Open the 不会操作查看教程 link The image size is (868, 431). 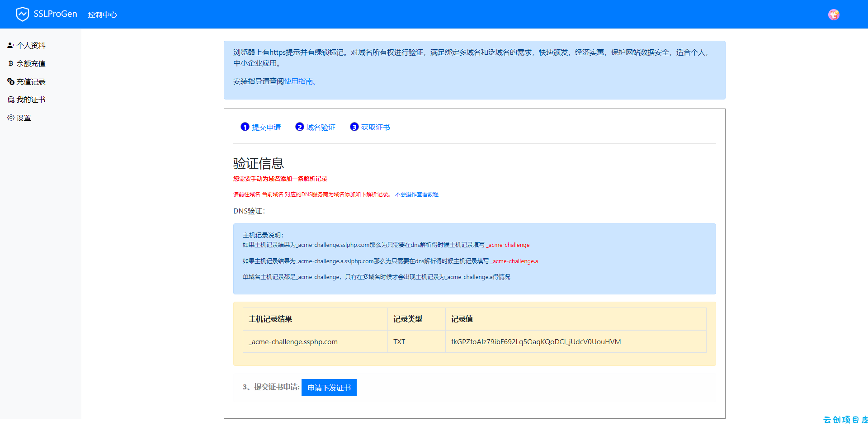(417, 194)
